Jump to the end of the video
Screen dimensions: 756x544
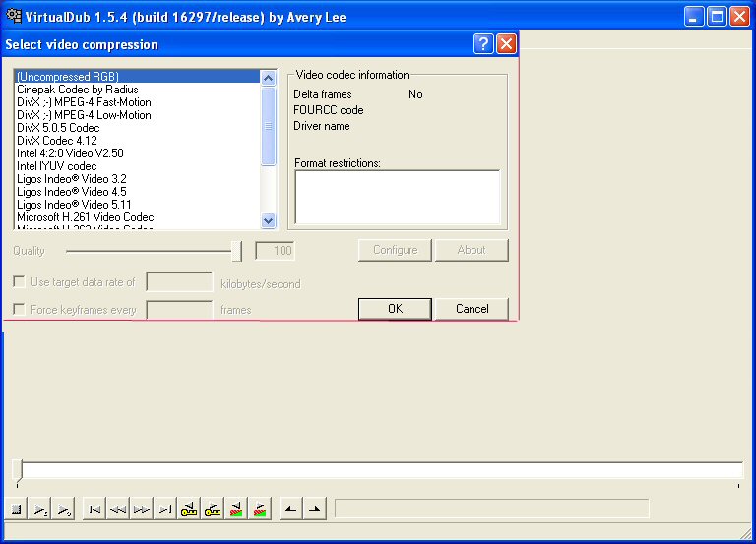(x=165, y=509)
